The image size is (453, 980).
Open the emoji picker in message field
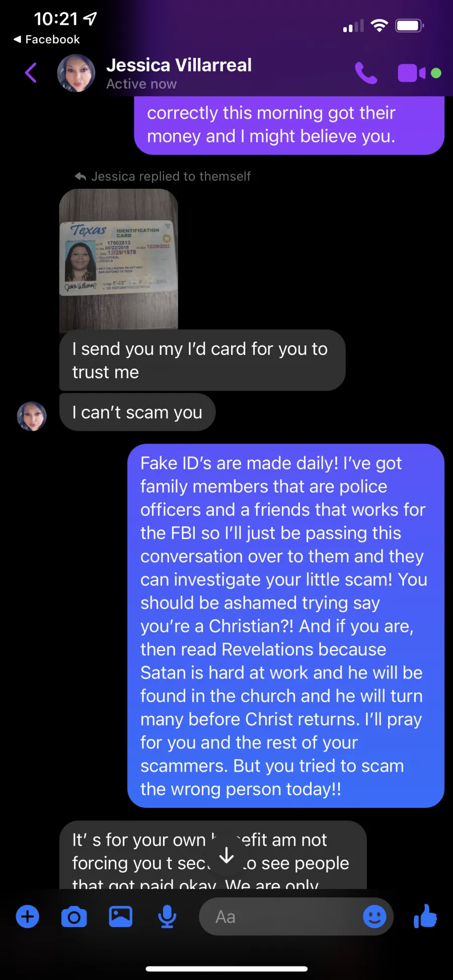point(374,917)
